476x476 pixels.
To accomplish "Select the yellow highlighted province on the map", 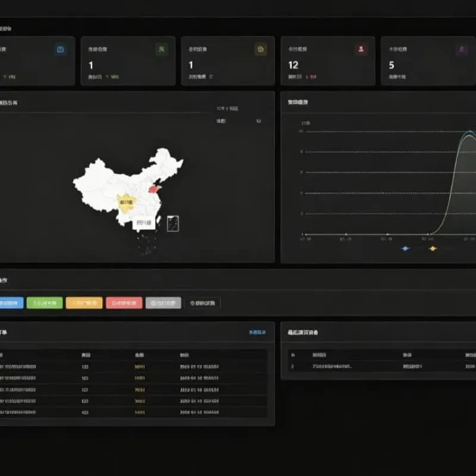I will coord(126,203).
